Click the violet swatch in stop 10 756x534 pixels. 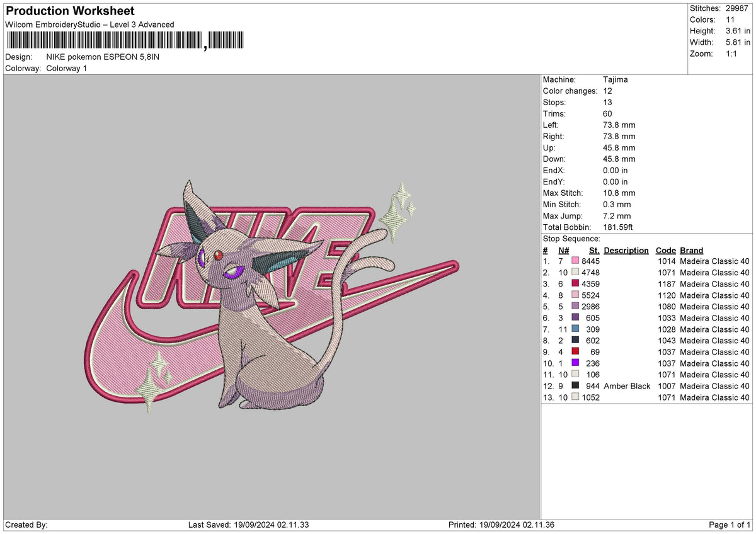coord(575,363)
